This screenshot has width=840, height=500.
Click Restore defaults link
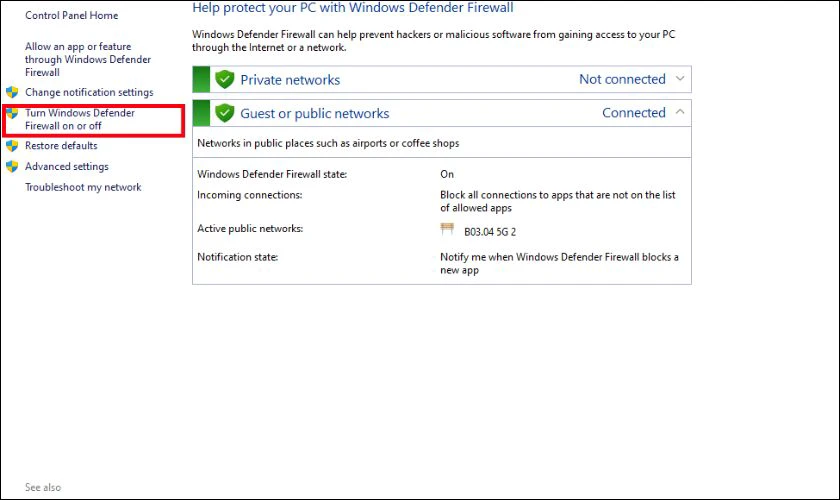click(x=61, y=146)
